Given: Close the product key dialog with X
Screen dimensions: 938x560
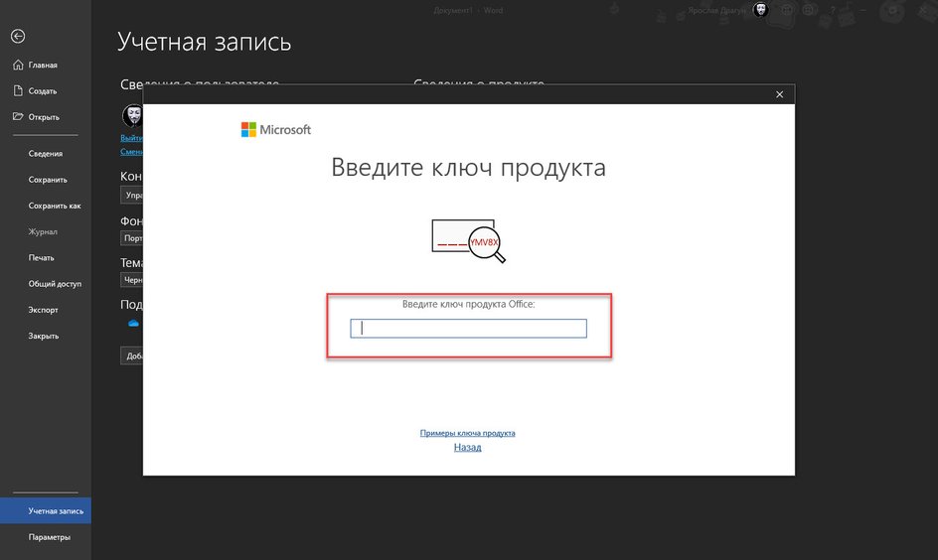Looking at the screenshot, I should tap(779, 94).
